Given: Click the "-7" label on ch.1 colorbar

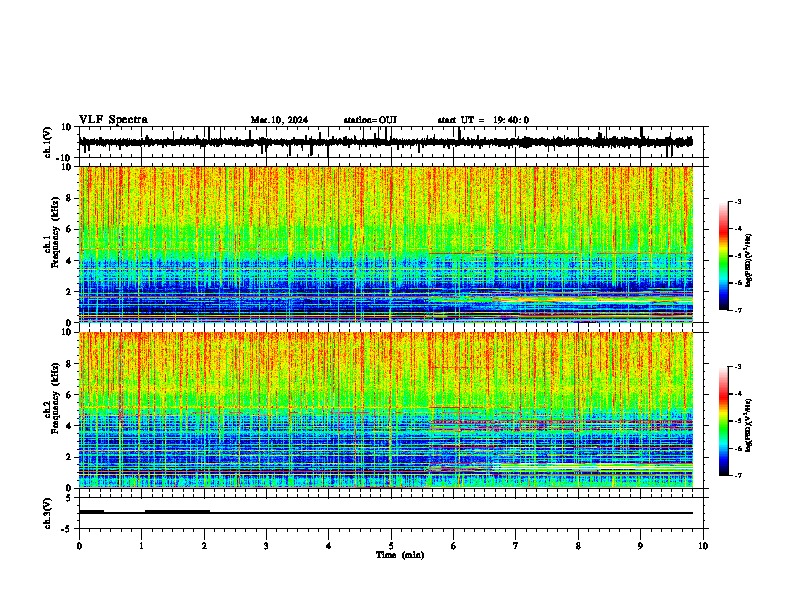Looking at the screenshot, I should click(x=737, y=310).
